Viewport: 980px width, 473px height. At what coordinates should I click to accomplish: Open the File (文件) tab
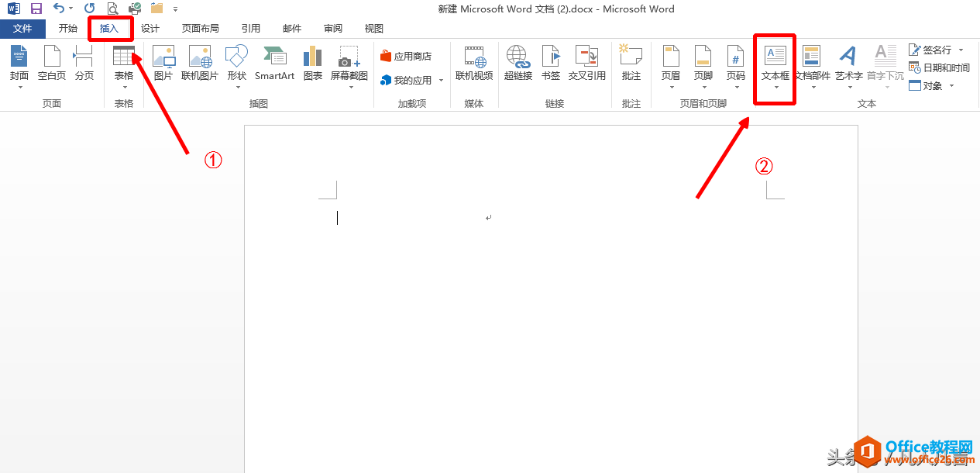pos(23,29)
